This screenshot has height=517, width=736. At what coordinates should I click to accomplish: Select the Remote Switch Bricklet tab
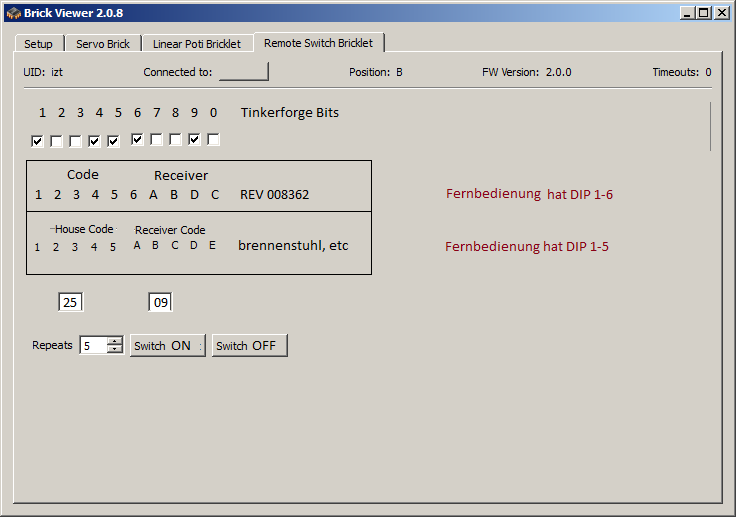coord(319,43)
